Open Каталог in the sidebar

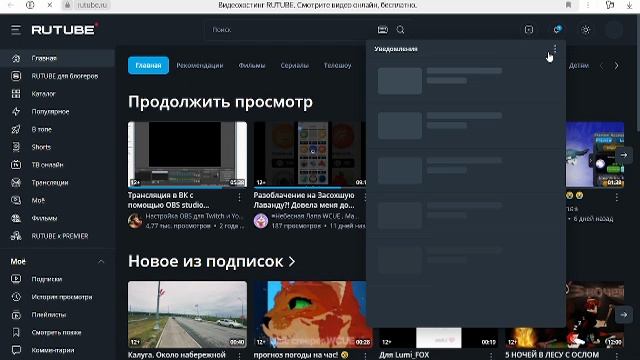click(57, 94)
